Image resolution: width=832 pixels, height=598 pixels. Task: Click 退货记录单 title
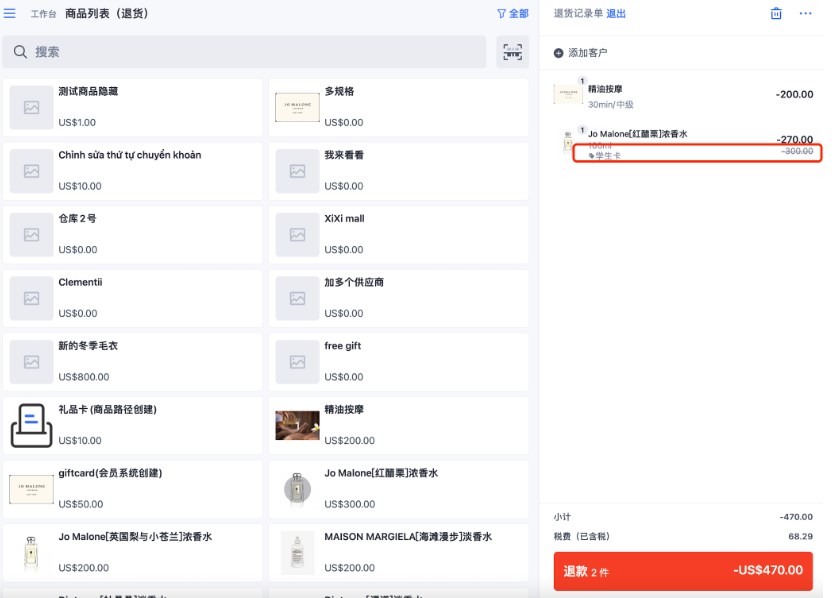[x=578, y=13]
